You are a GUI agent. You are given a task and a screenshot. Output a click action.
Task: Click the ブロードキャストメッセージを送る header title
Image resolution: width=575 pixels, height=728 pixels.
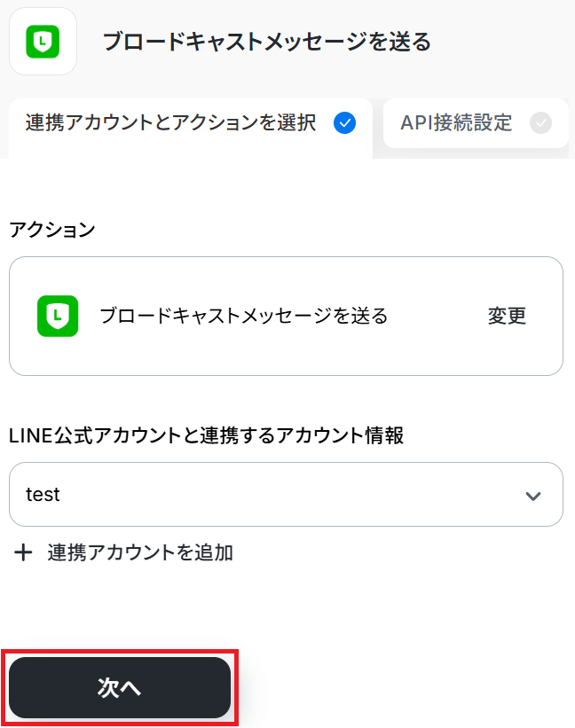click(x=266, y=42)
